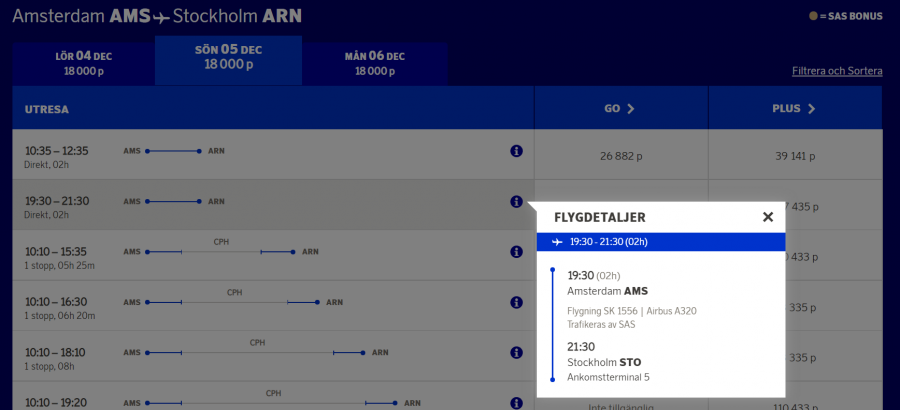View details icon for 10:10–18:10 flight
This screenshot has height=410, width=900.
pos(517,353)
